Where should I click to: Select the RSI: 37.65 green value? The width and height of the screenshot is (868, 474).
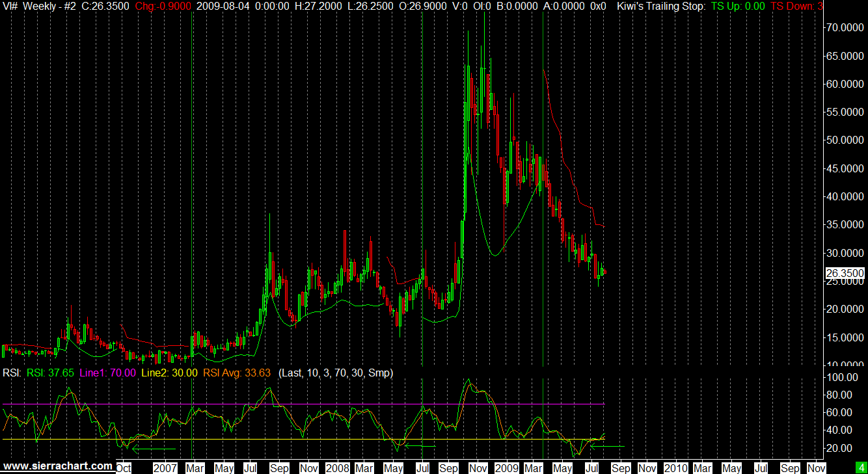pyautogui.click(x=49, y=373)
